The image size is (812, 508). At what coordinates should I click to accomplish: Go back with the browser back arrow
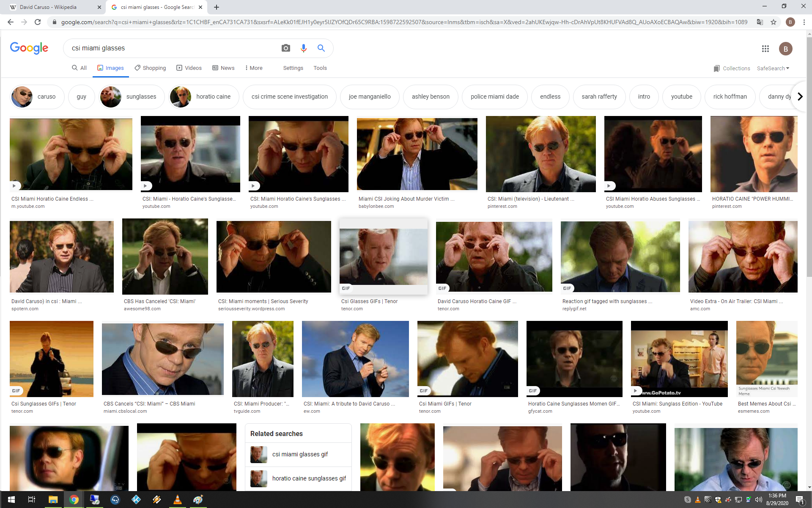[x=11, y=22]
